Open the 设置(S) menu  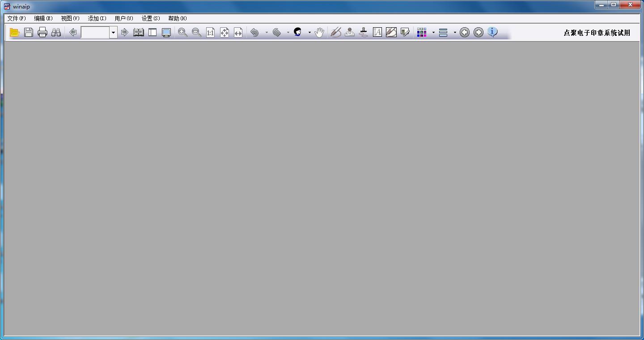pos(151,18)
